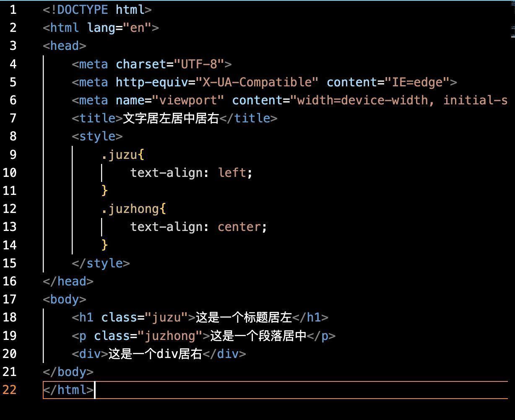This screenshot has width=515, height=420.
Task: Click the "IE=edge" content value
Action: point(417,82)
